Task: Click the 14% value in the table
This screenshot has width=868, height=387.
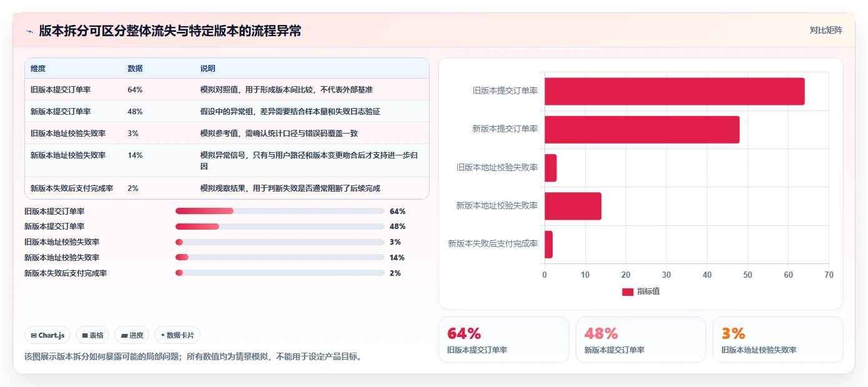Action: pyautogui.click(x=135, y=155)
